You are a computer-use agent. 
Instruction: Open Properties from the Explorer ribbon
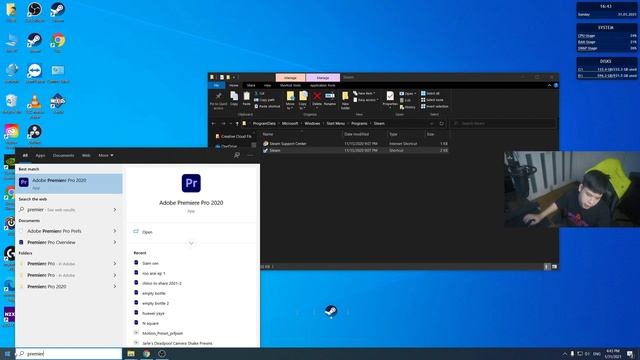click(390, 99)
